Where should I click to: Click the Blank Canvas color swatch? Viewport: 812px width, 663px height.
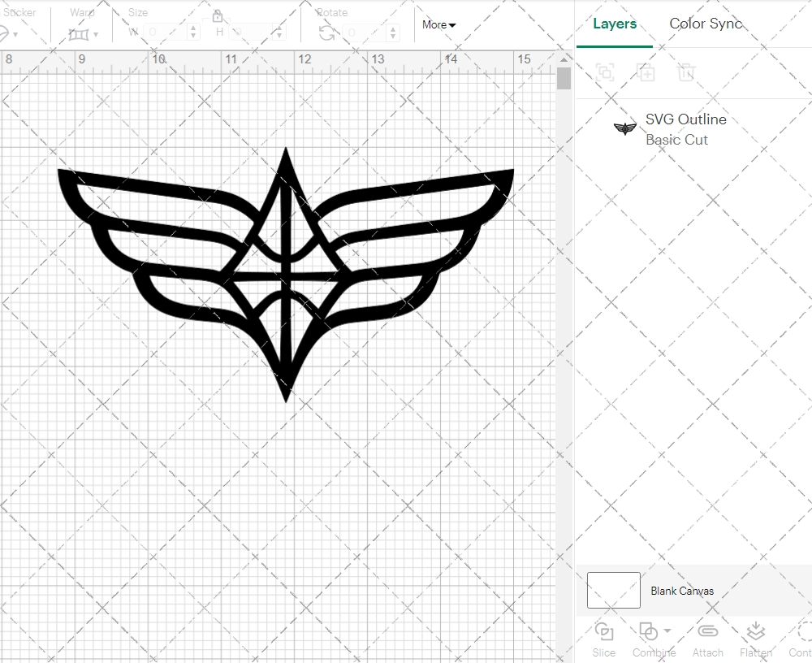[613, 591]
